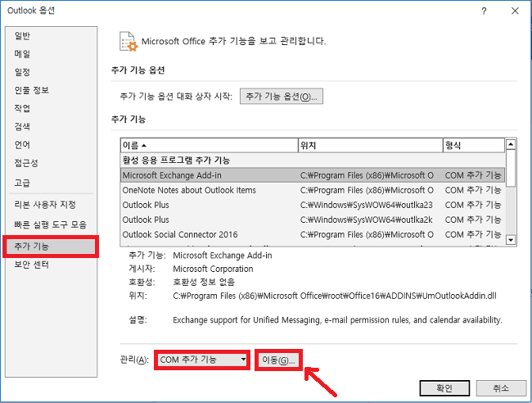Go to 고급 options
Image resolution: width=532 pixels, height=403 pixels.
pyautogui.click(x=22, y=183)
